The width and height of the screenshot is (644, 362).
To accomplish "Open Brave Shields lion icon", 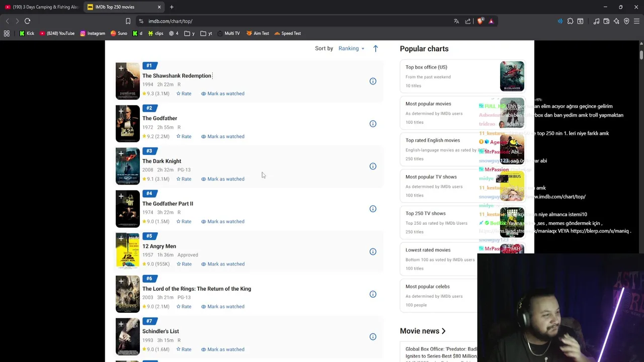I will click(480, 21).
